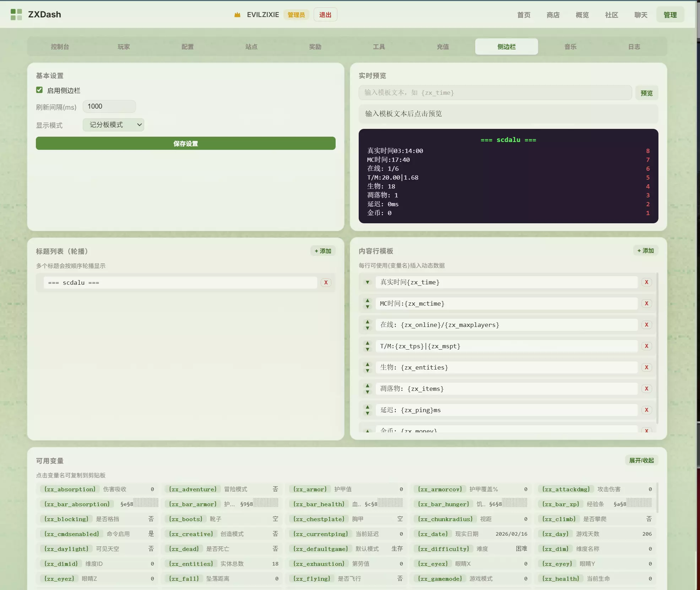
Task: Remove the 在线 {zx_online} template row
Action: [646, 325]
